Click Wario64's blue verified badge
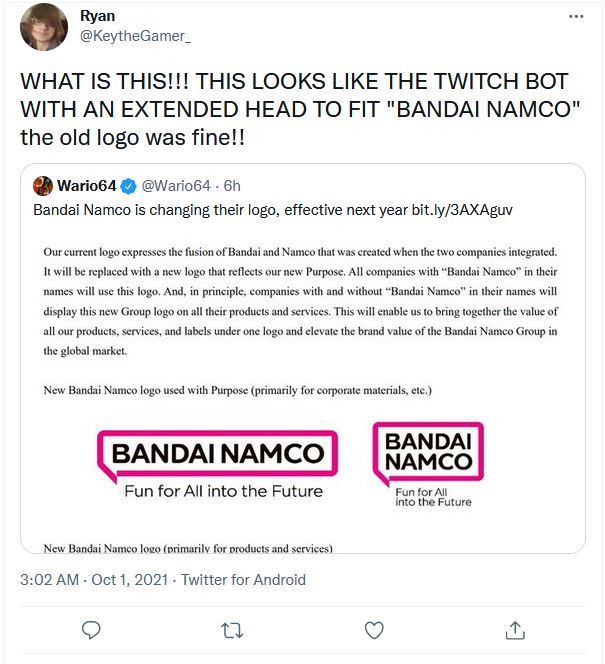Image resolution: width=605 pixels, height=664 pixels. tap(128, 186)
